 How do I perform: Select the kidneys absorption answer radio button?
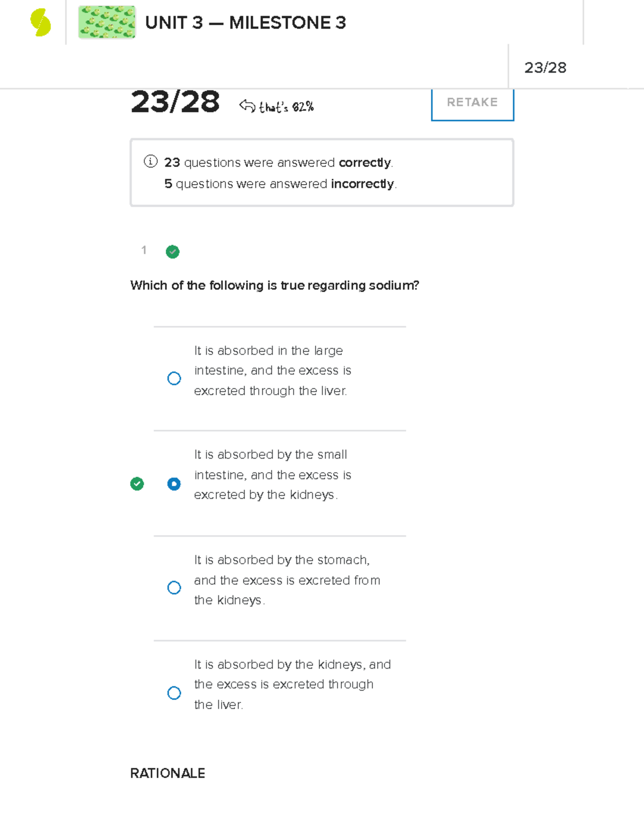point(174,693)
